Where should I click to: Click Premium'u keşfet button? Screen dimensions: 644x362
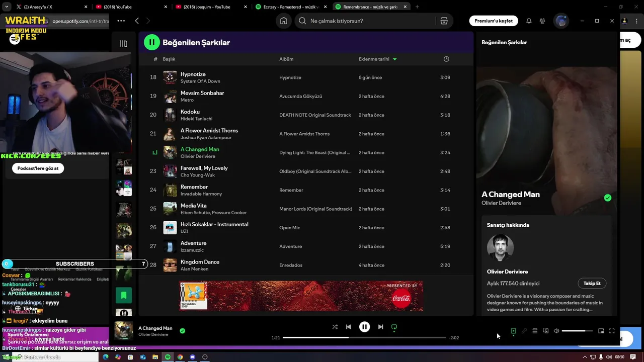(x=494, y=21)
